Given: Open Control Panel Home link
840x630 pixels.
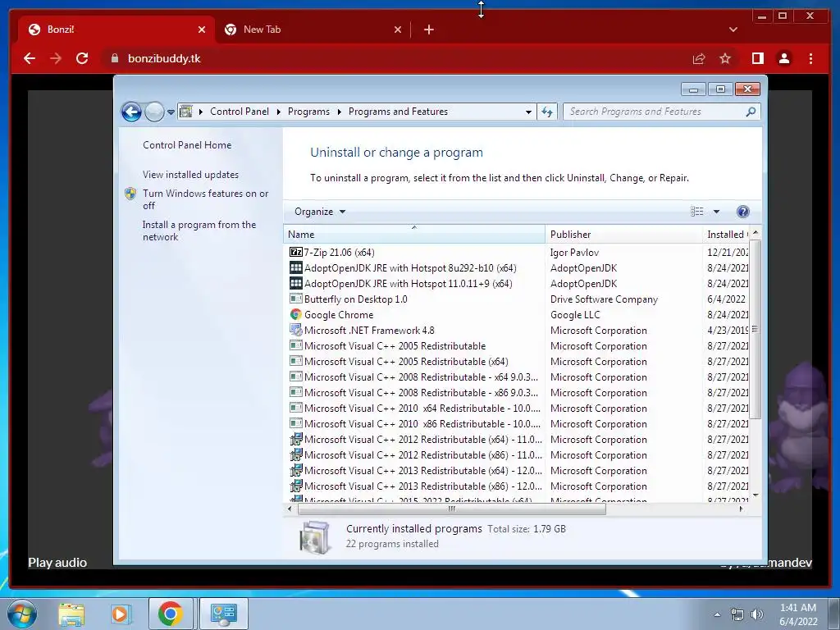Looking at the screenshot, I should pos(187,145).
